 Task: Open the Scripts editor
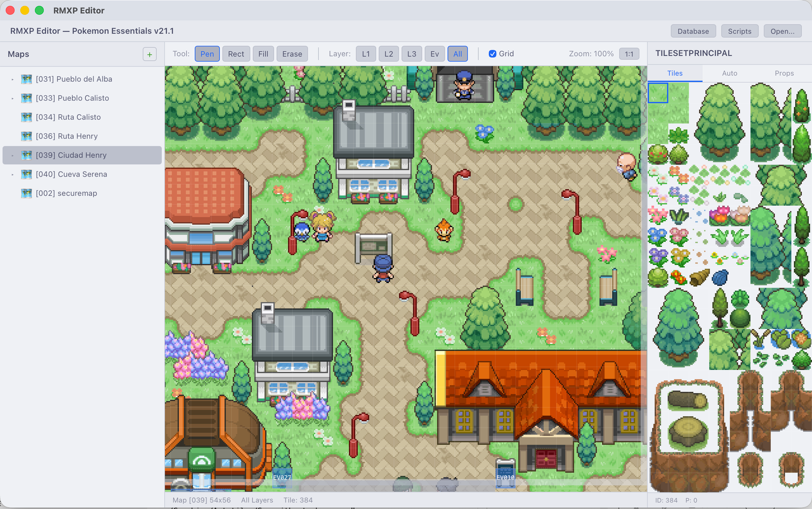[x=739, y=31]
